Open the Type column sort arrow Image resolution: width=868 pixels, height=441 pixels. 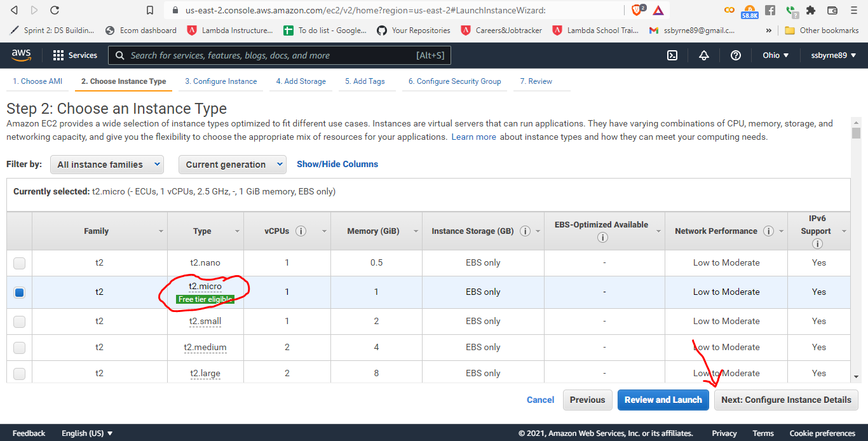coord(237,232)
